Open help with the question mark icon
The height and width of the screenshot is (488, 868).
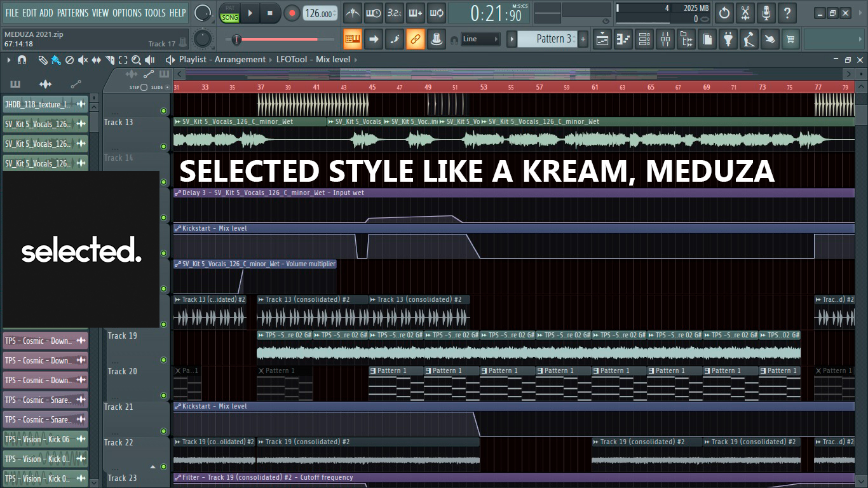pos(787,13)
